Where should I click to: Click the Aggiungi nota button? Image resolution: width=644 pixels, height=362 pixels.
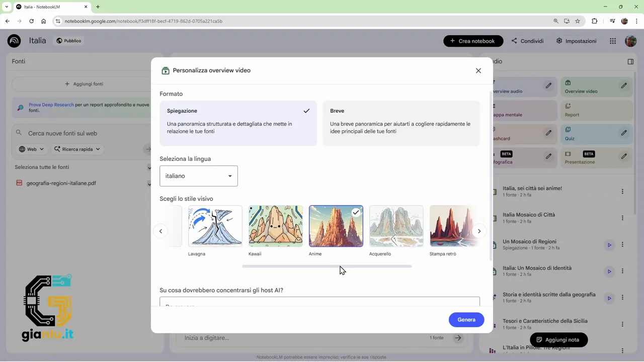point(558,340)
